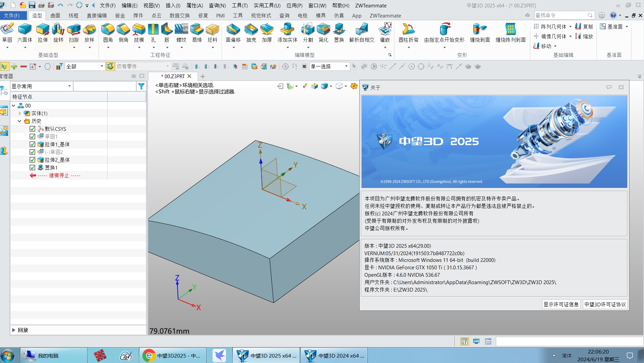The image size is (644, 363).
Task: Choose the 旋转 revolve tool
Action: 58,33
